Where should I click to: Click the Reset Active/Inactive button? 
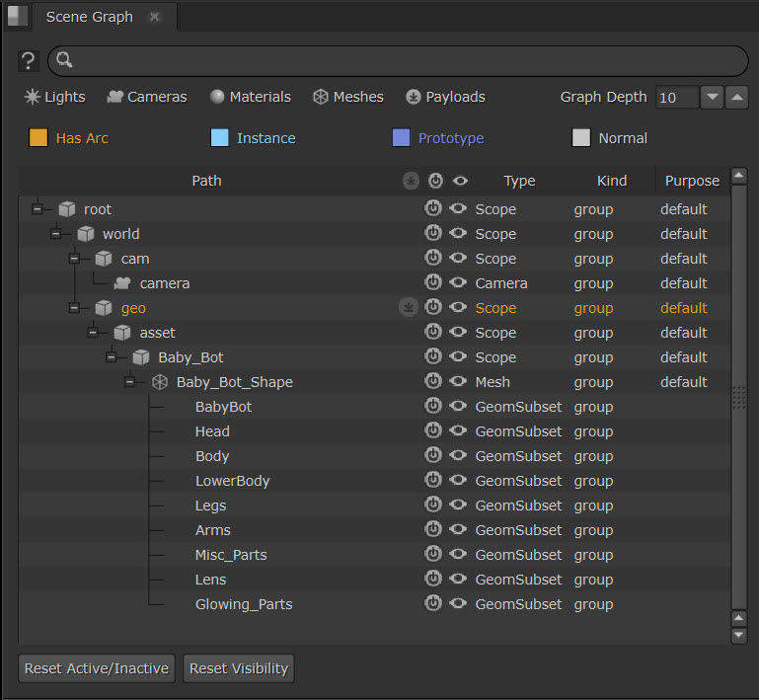97,668
